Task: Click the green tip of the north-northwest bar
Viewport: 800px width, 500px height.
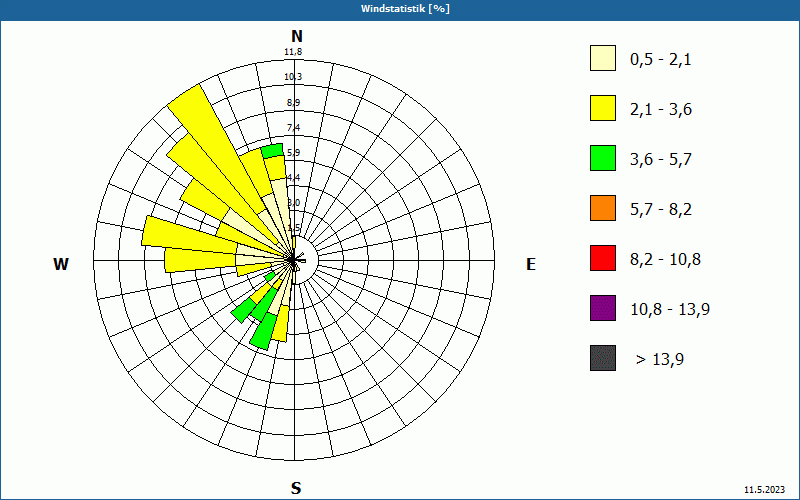Action: [x=272, y=151]
